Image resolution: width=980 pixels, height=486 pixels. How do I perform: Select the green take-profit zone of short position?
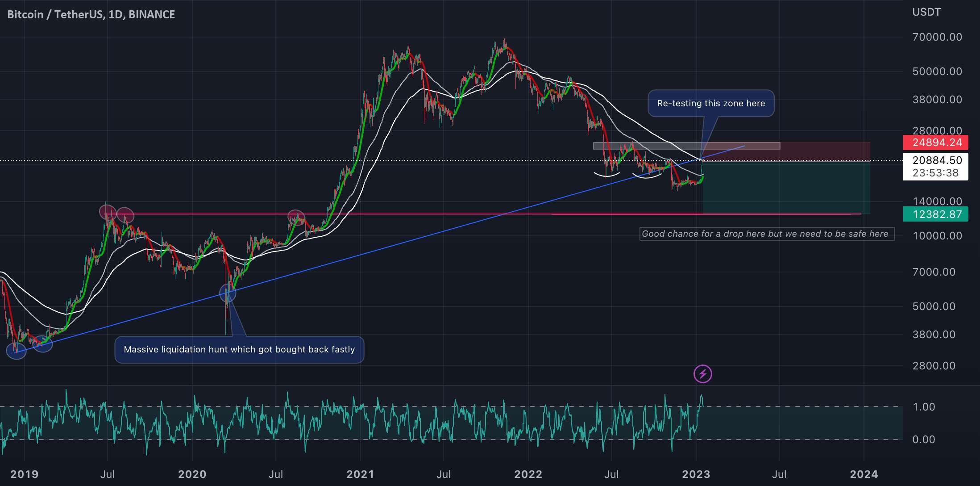point(786,188)
